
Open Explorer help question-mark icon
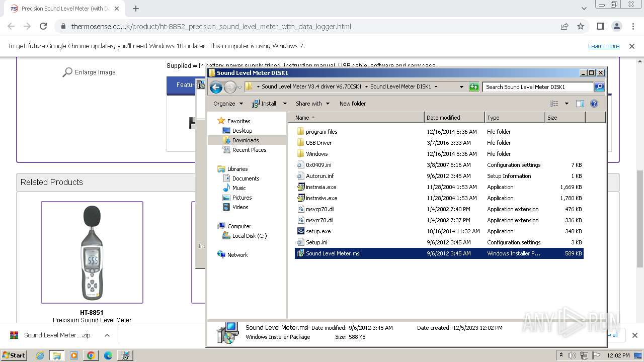[x=594, y=104]
